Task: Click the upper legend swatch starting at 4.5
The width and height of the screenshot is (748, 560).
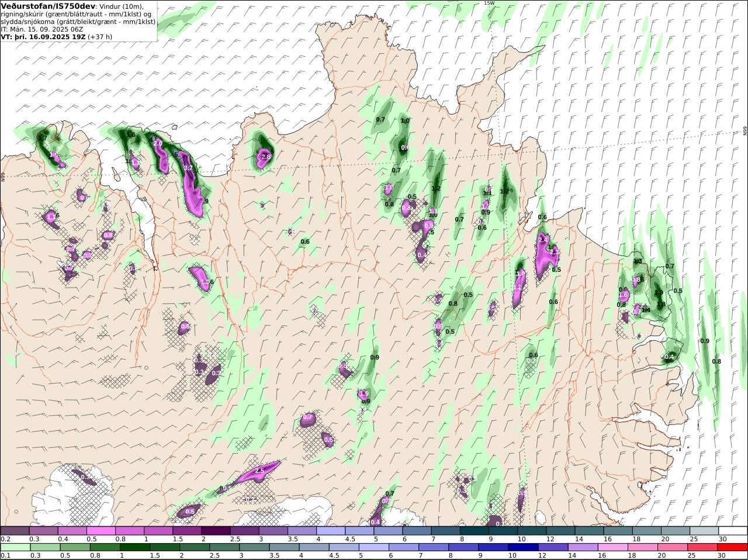Action: coord(359,531)
